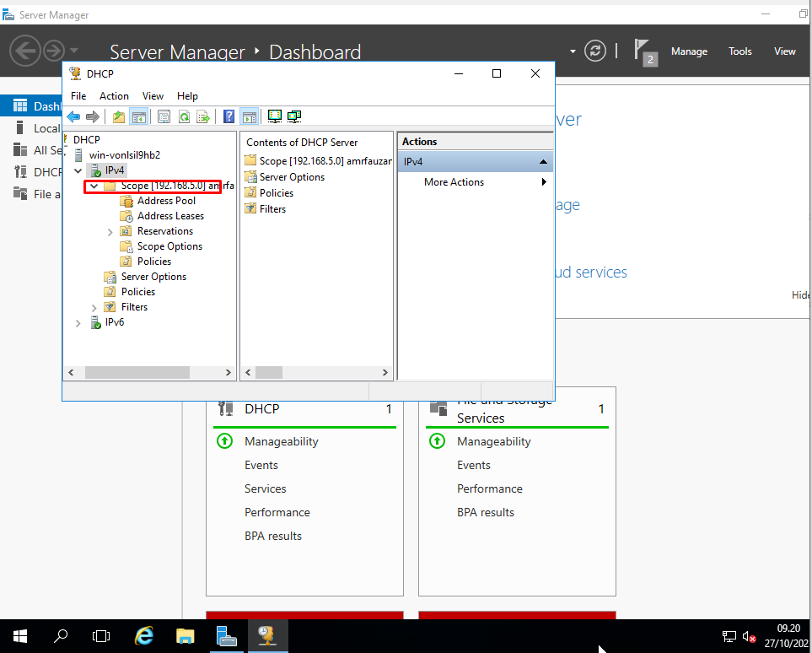Select server win-vonlsil9hb2 in the tree

tap(125, 155)
